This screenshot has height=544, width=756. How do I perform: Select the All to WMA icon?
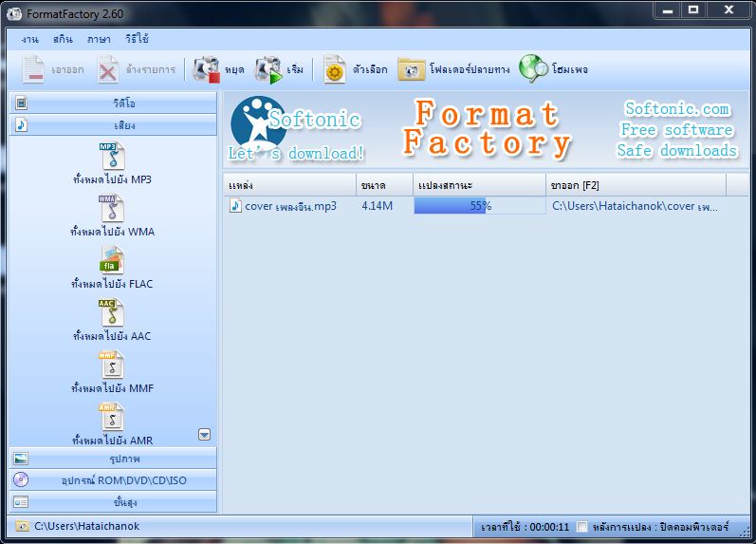tap(112, 208)
